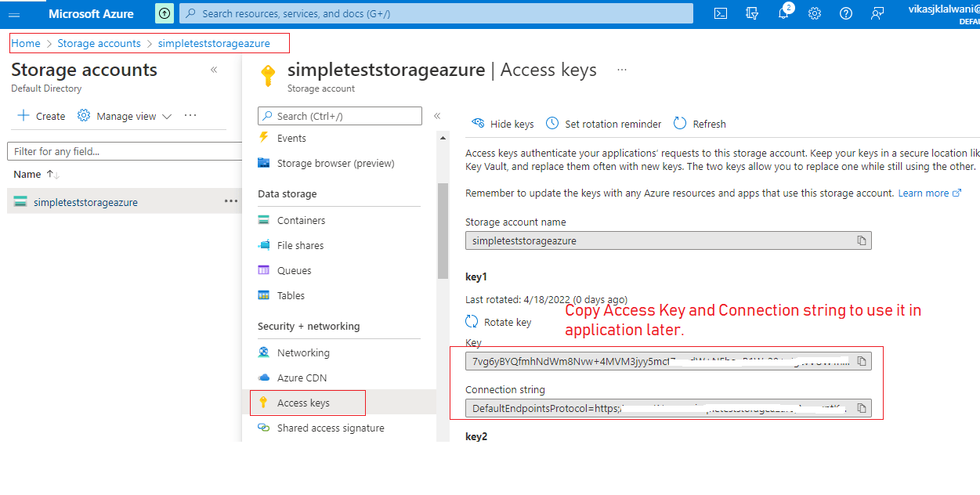
Task: Copy the key1 Key value
Action: [x=861, y=361]
